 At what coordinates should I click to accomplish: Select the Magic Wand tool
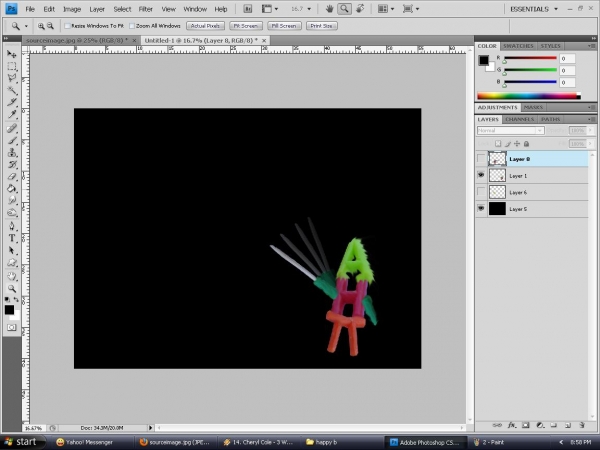point(12,90)
